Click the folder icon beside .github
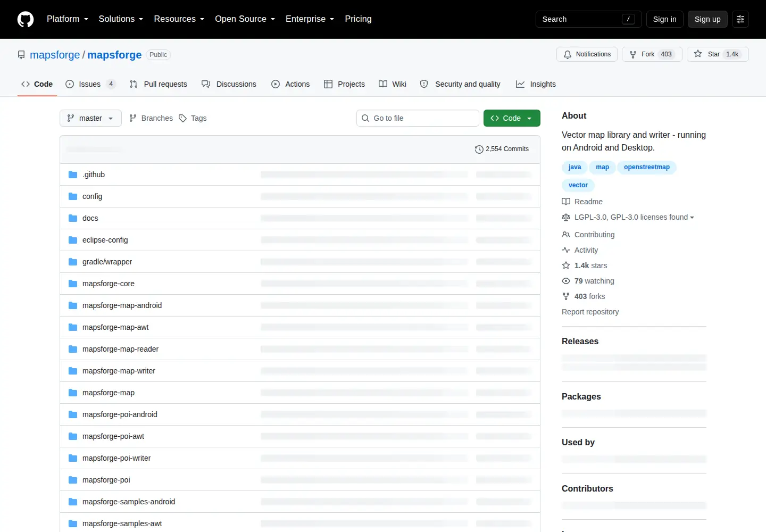Screen dimensions: 766x532 tap(73, 174)
